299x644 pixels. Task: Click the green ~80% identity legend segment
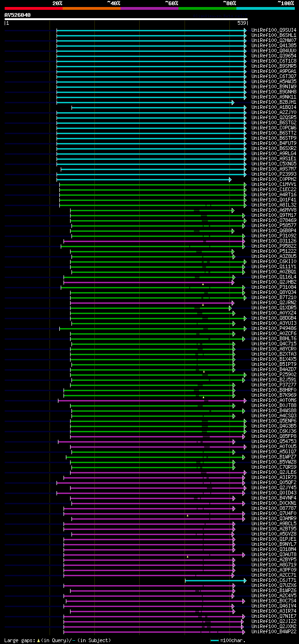[207, 8]
